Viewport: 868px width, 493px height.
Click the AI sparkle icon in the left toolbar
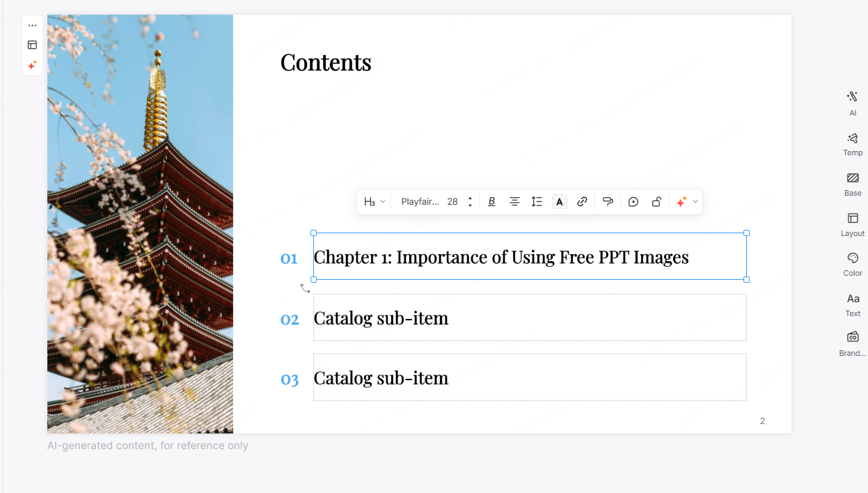32,65
